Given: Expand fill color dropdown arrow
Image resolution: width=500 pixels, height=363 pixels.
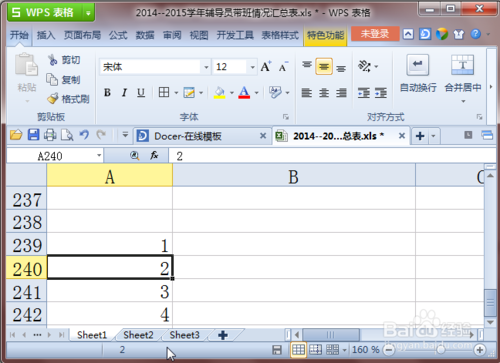Looking at the screenshot, I should [x=232, y=93].
